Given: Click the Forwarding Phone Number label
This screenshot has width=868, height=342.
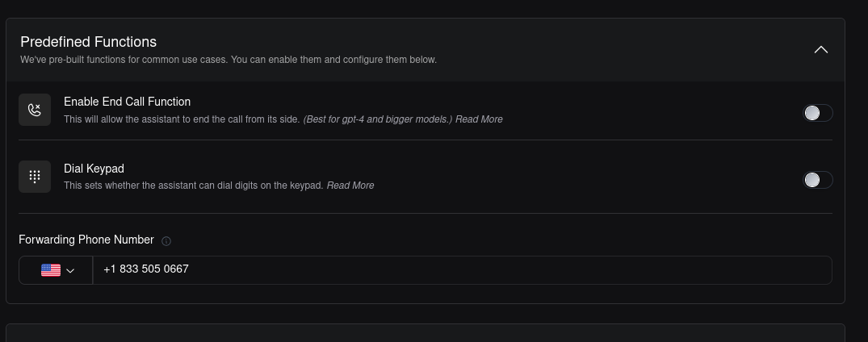Looking at the screenshot, I should [86, 240].
